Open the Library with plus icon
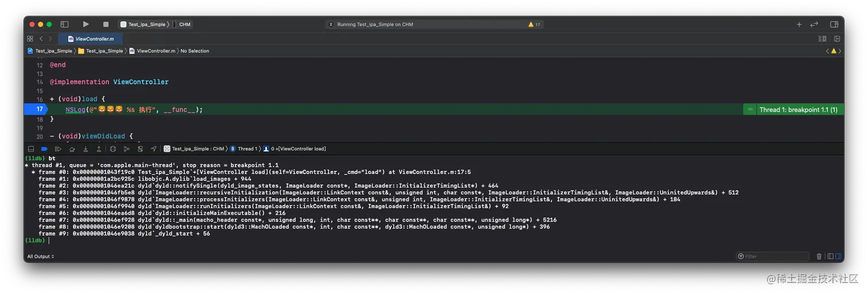Viewport: 868px width, 294px height. (x=799, y=25)
